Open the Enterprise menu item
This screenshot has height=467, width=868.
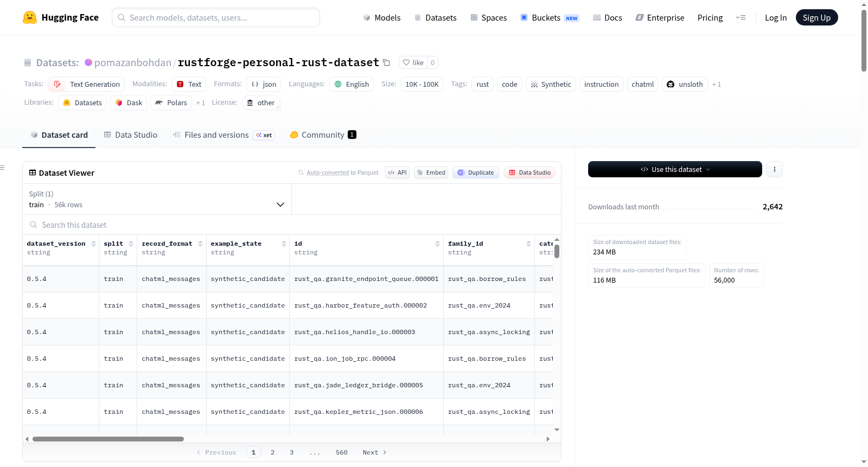(x=660, y=17)
